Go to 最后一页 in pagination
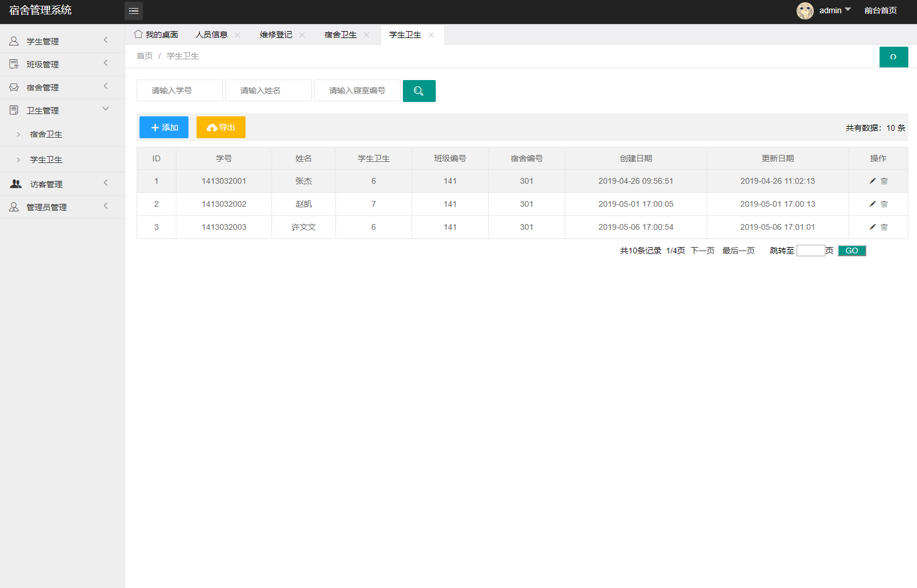 tap(738, 251)
